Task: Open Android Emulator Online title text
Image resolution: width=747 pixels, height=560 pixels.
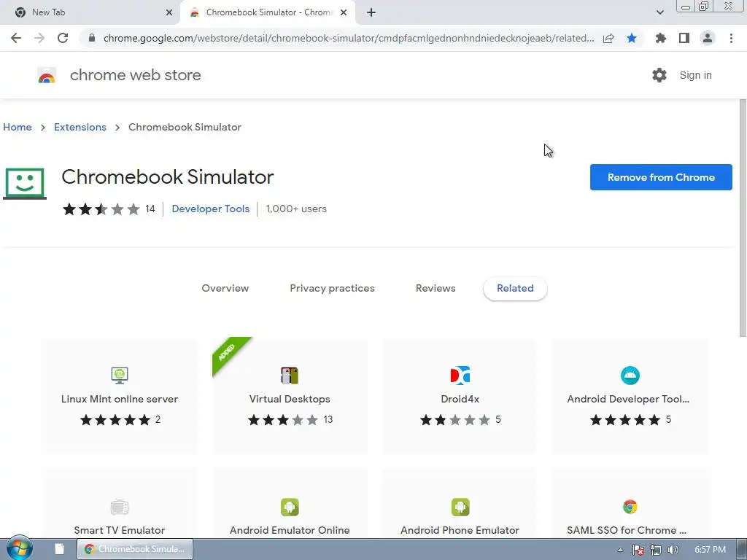Action: [x=290, y=530]
